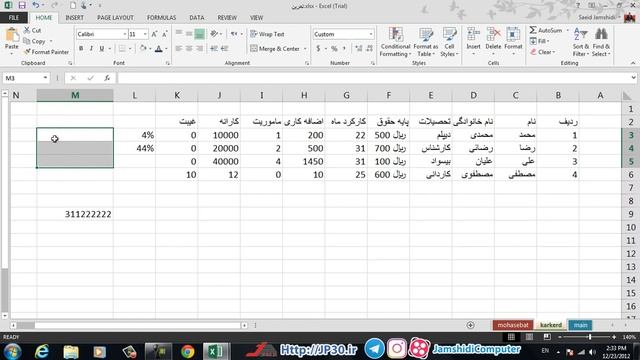The image size is (640, 360).
Task: Click the Select All corner triangle
Action: point(627,96)
